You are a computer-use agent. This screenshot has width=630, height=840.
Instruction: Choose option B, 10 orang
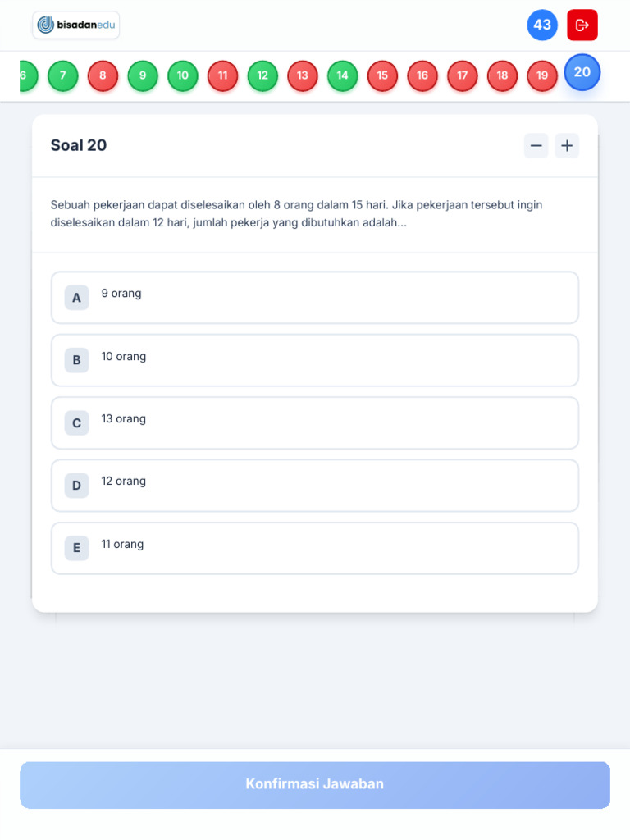pyautogui.click(x=315, y=360)
